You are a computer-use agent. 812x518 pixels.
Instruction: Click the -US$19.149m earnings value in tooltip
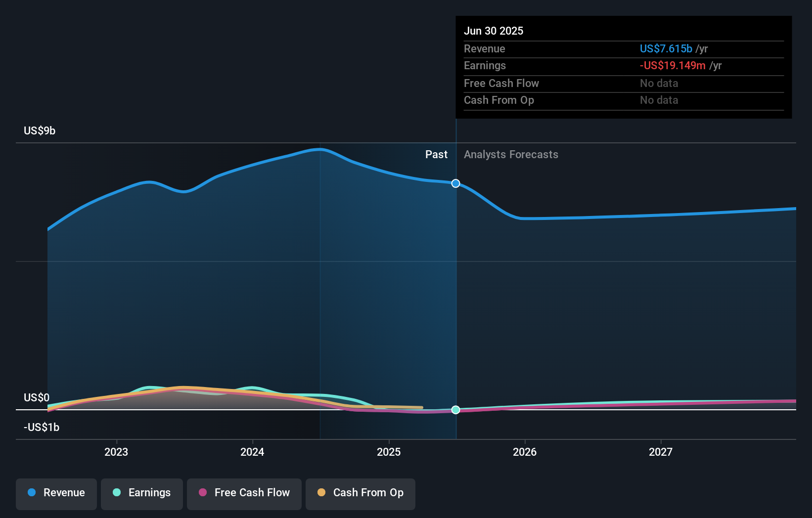pos(673,65)
